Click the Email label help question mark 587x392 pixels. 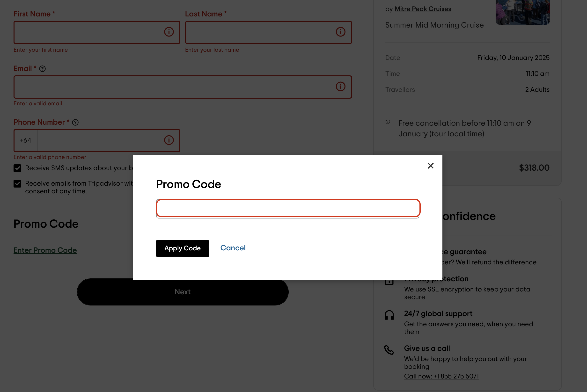click(43, 69)
